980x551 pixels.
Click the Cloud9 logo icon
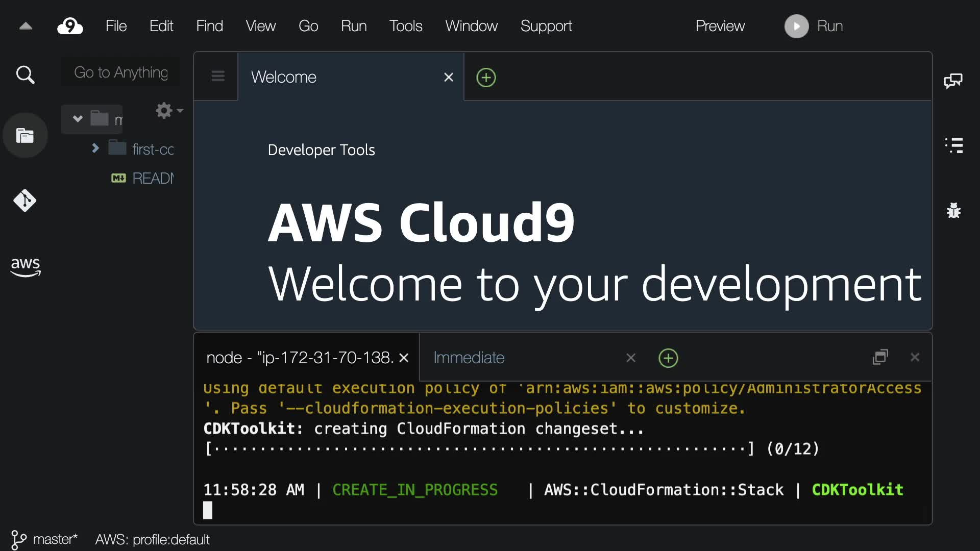[x=70, y=26]
